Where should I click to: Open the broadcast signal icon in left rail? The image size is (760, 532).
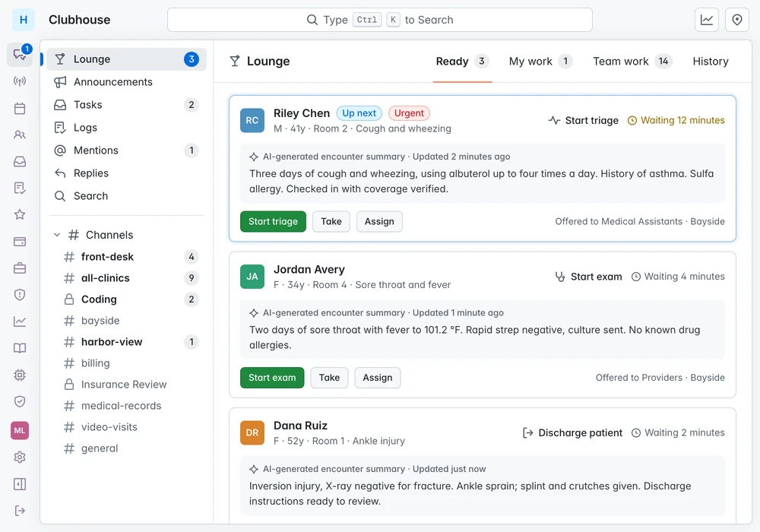[20, 81]
